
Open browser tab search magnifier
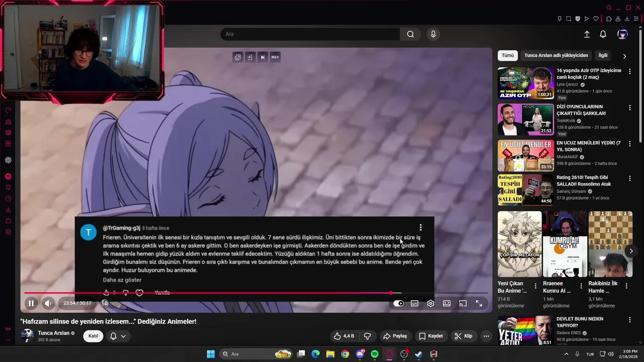click(609, 8)
